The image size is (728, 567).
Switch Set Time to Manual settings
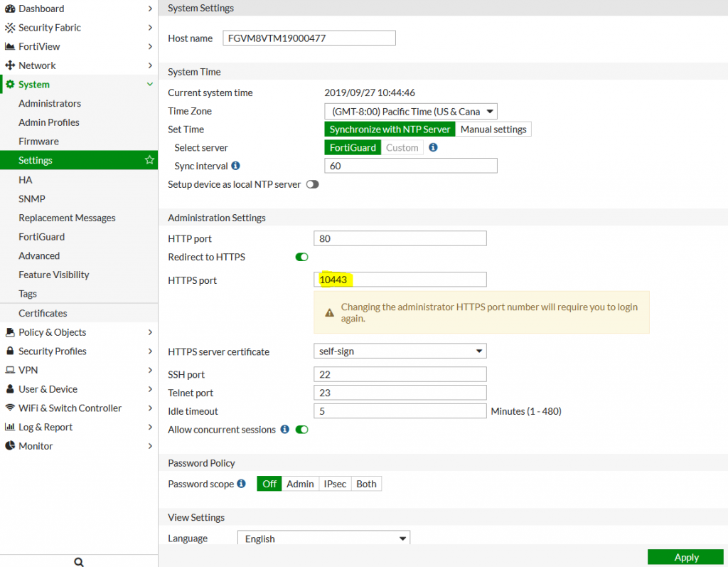(x=493, y=129)
